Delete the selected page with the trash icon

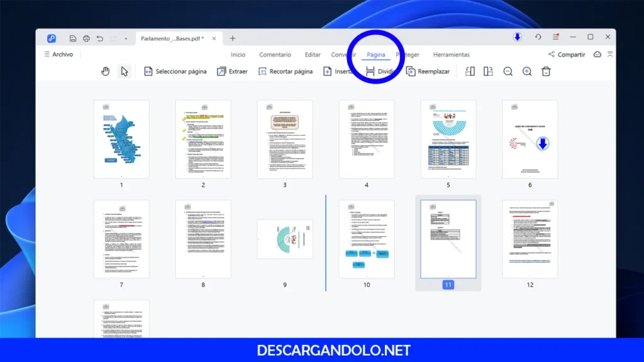pyautogui.click(x=546, y=71)
